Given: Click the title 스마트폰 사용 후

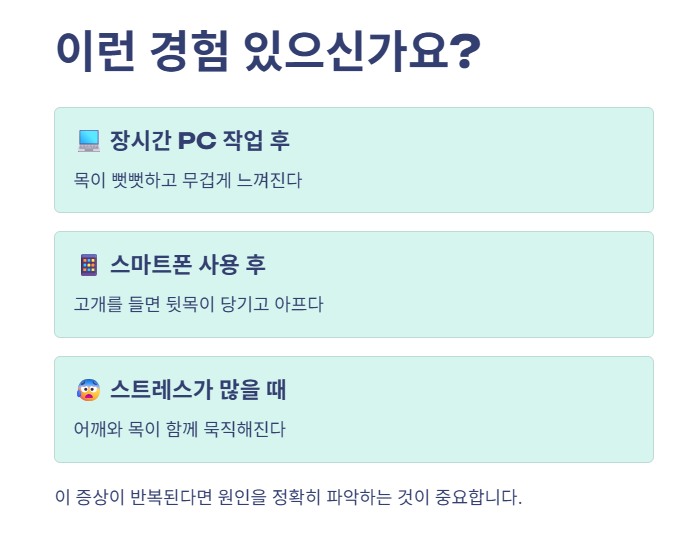Looking at the screenshot, I should pyautogui.click(x=188, y=265).
